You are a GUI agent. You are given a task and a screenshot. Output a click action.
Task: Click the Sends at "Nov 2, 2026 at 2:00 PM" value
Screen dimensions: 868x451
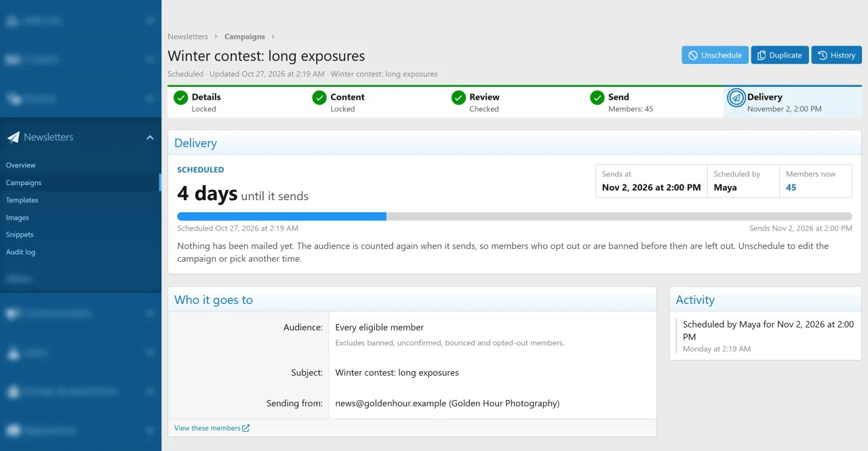click(x=651, y=187)
